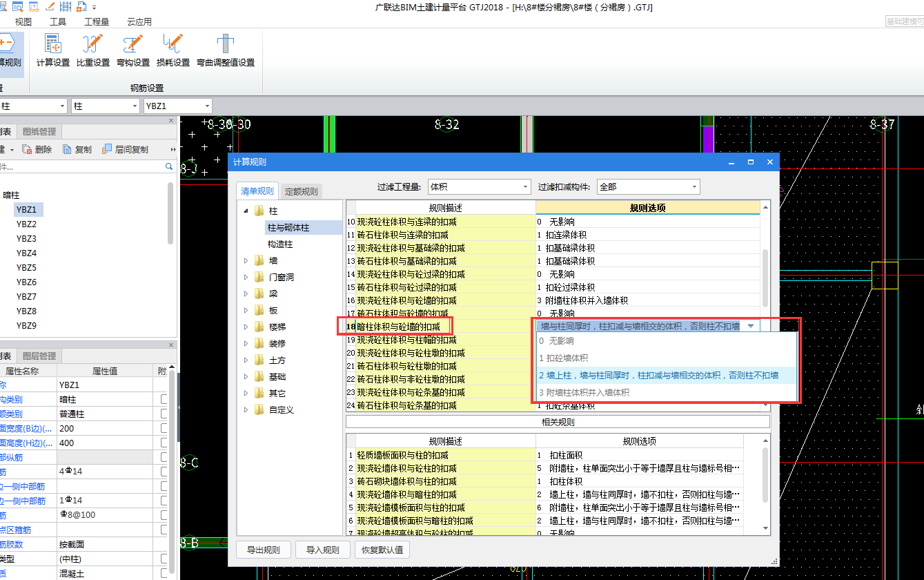Click the component search input field
This screenshot has height=580, width=924.
pyautogui.click(x=81, y=166)
